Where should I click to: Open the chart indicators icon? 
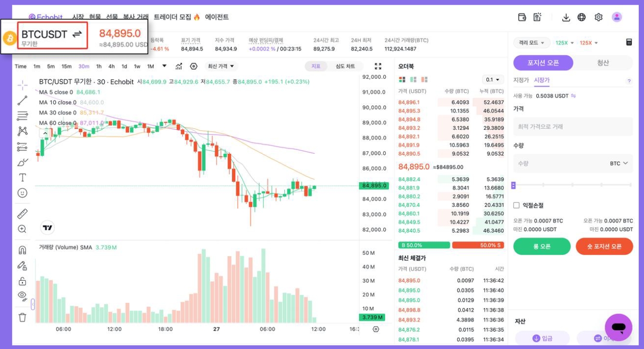pyautogui.click(x=179, y=66)
